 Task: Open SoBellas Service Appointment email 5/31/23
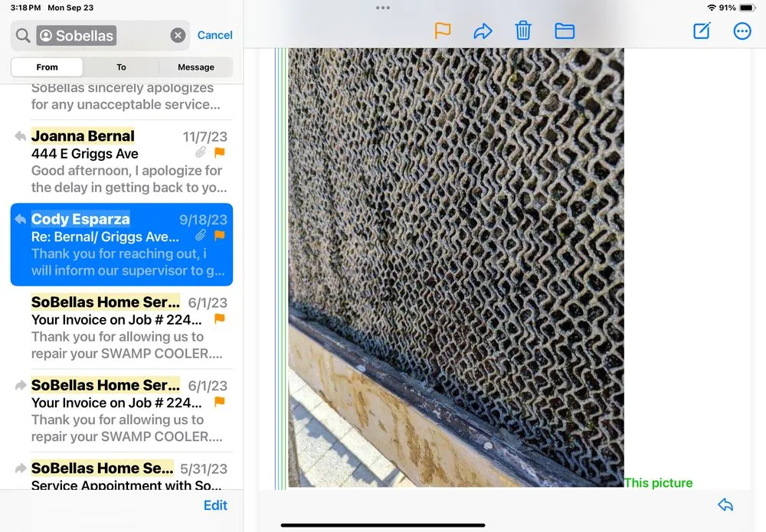[123, 475]
